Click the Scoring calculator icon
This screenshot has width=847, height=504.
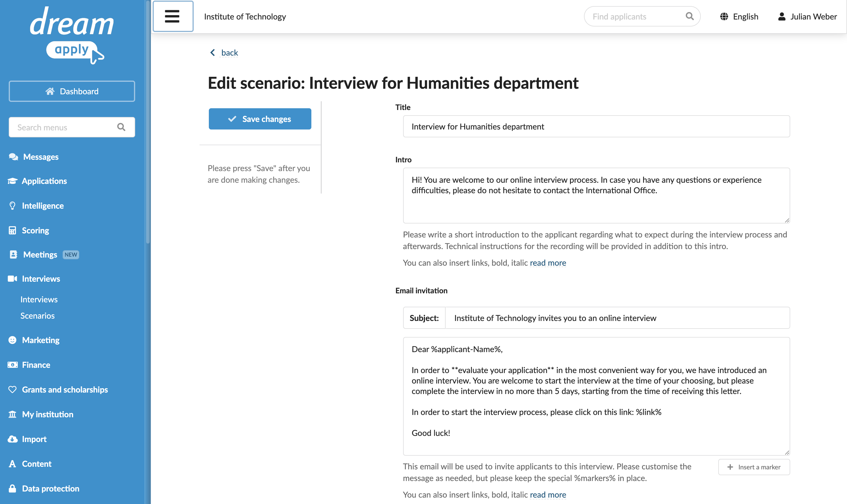[13, 230]
